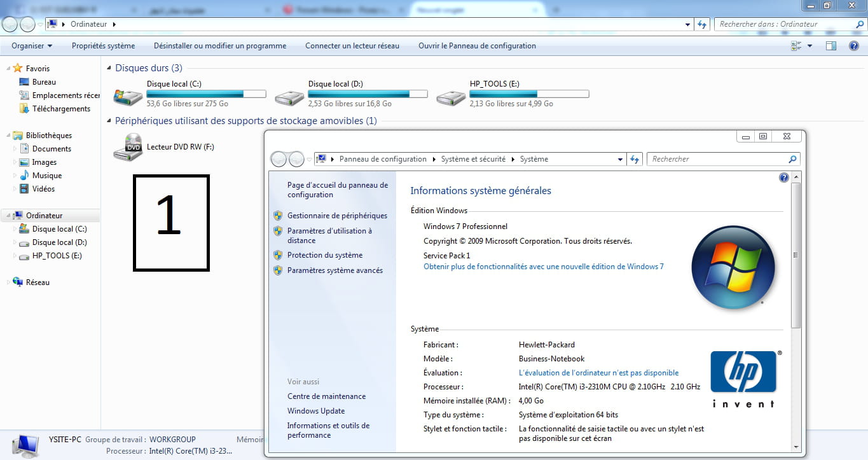Click Ouvrir le Panneau de configuration
868x460 pixels.
477,46
